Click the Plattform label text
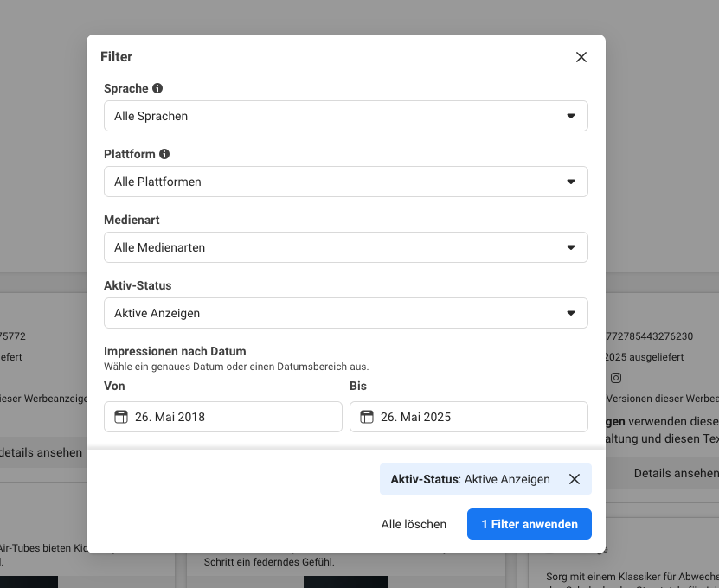Screen dimensions: 719x588 coord(130,154)
